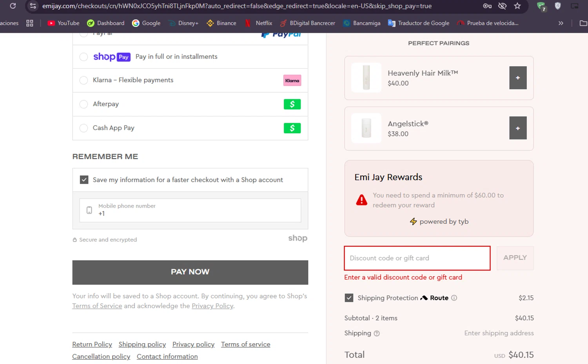Click the powered by tyb text
The image size is (588, 364).
444,221
